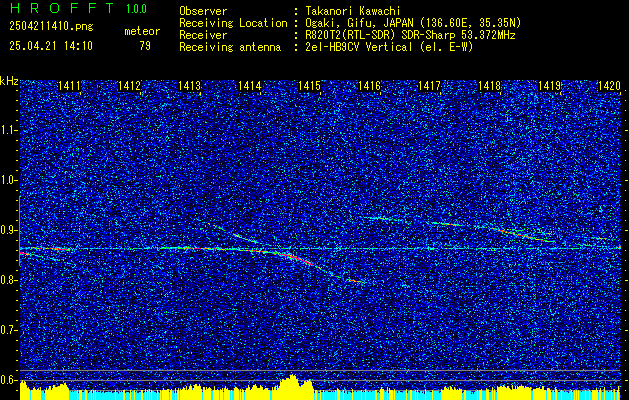
Task: Click the 0.9 kHz axis label
Action: pos(9,230)
